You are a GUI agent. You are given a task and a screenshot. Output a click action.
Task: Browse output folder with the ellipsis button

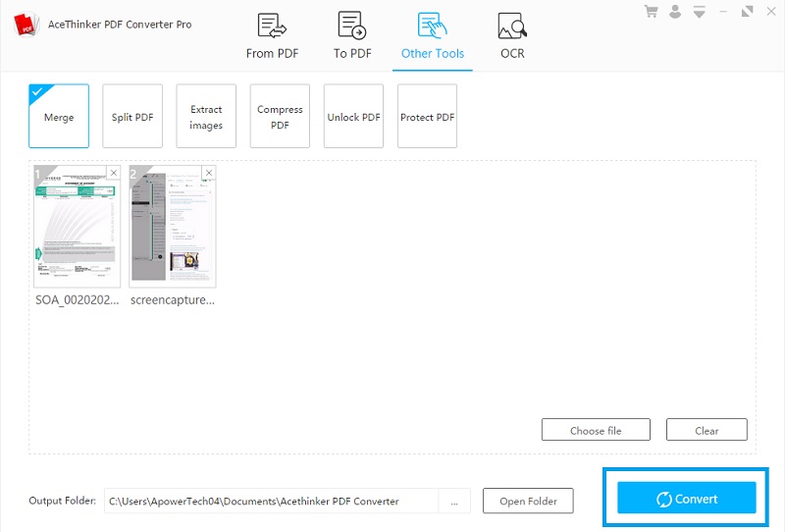pyautogui.click(x=454, y=502)
